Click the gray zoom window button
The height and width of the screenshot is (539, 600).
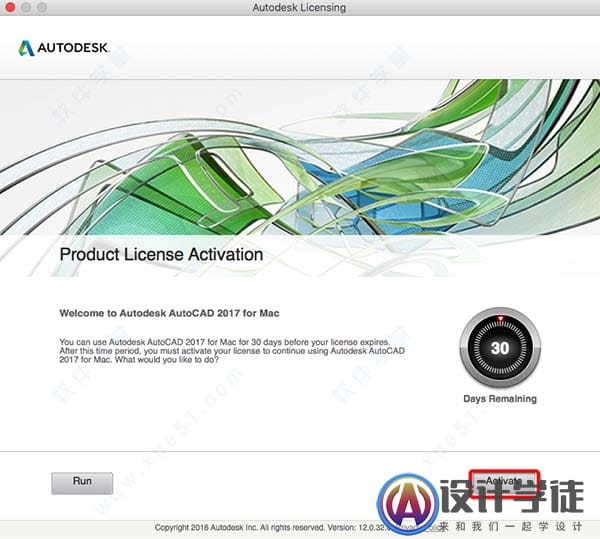coord(42,7)
